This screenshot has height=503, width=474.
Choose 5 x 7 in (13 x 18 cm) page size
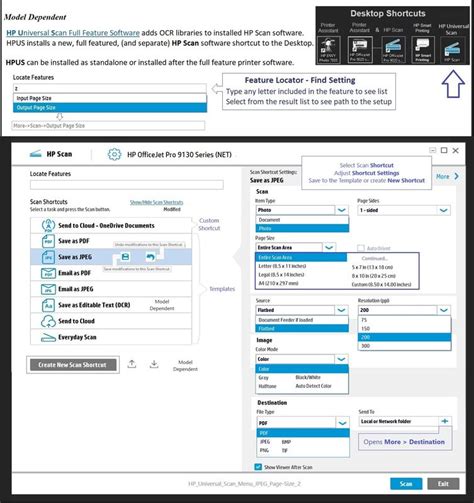tap(372, 267)
